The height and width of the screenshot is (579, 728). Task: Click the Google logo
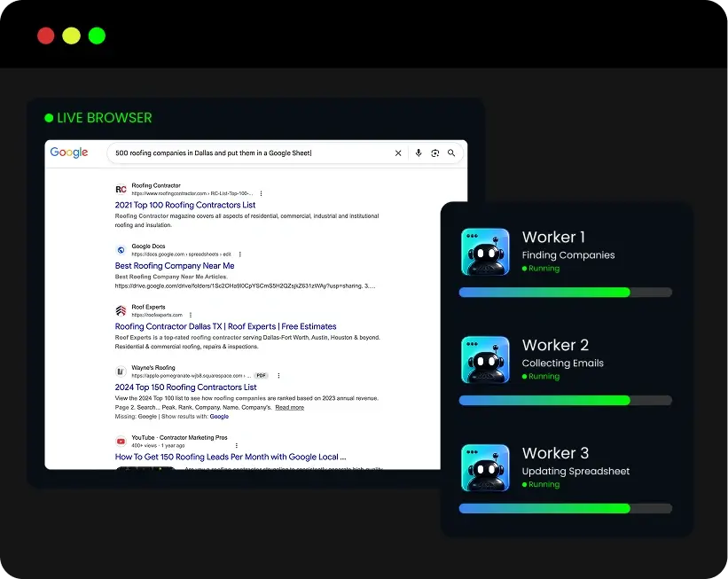click(68, 153)
